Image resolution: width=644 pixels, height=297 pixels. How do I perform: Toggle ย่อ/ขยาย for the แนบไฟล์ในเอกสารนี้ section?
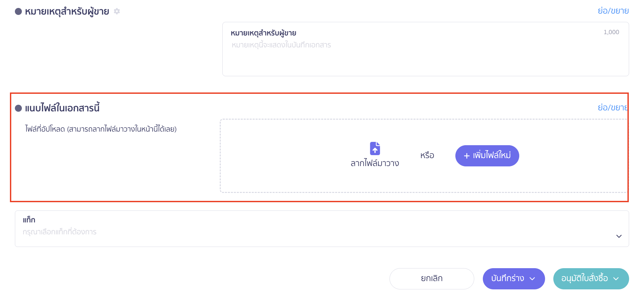coord(612,108)
